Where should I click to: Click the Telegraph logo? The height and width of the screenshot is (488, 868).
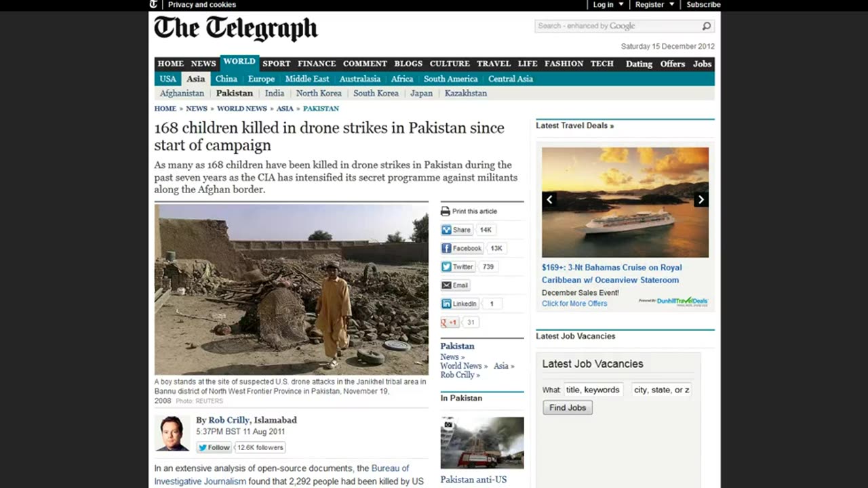[235, 29]
